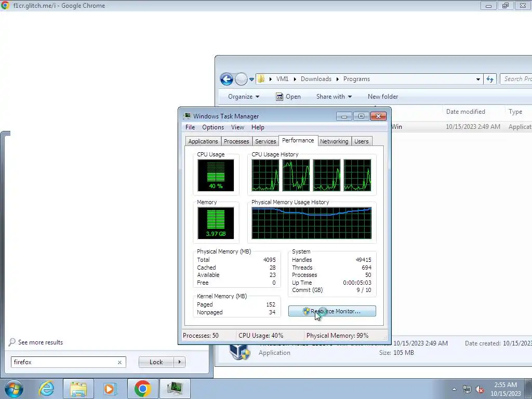Open Task Manager File menu
This screenshot has height=399, width=532.
[x=190, y=127]
